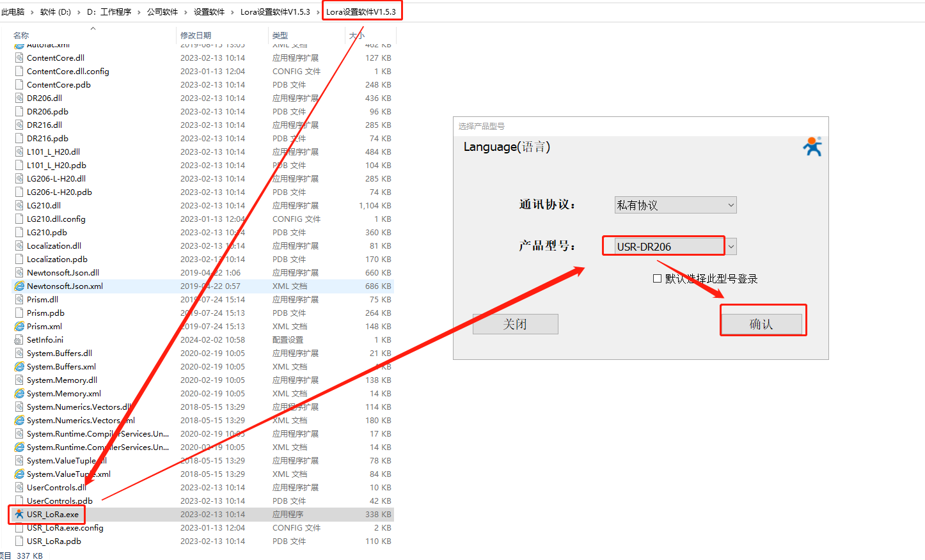Select the USR_LoRa.exe.config file name

(65, 527)
